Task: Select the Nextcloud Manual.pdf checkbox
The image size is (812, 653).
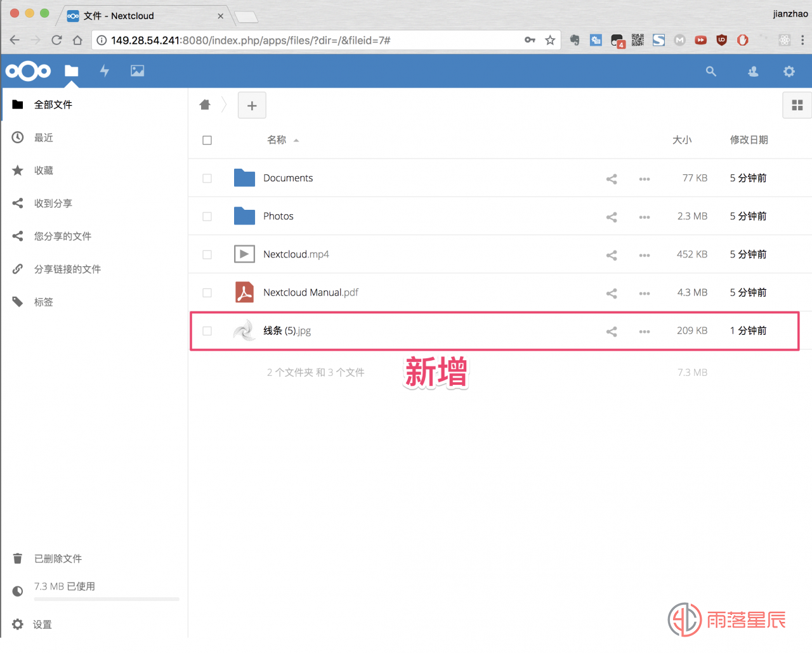Action: (207, 292)
